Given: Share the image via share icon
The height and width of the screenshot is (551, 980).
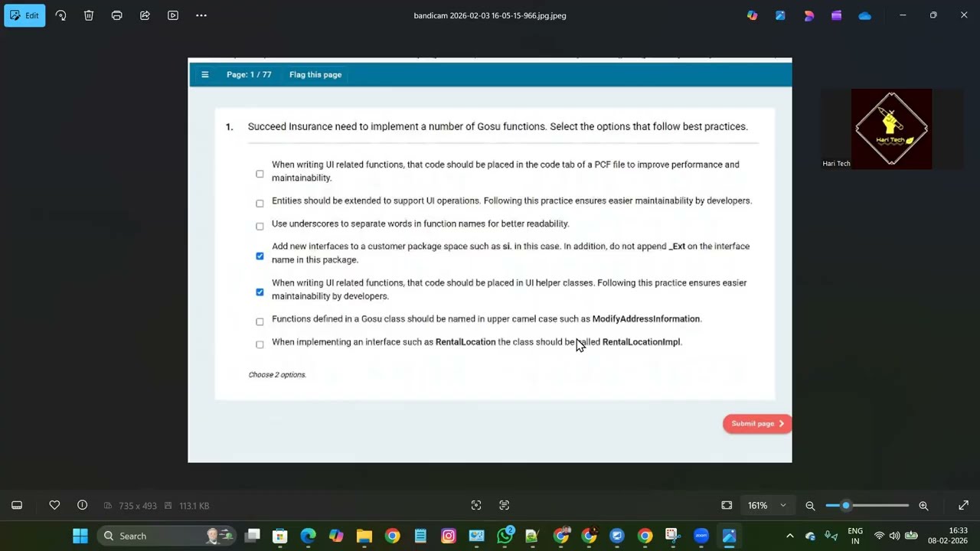Looking at the screenshot, I should point(145,15).
